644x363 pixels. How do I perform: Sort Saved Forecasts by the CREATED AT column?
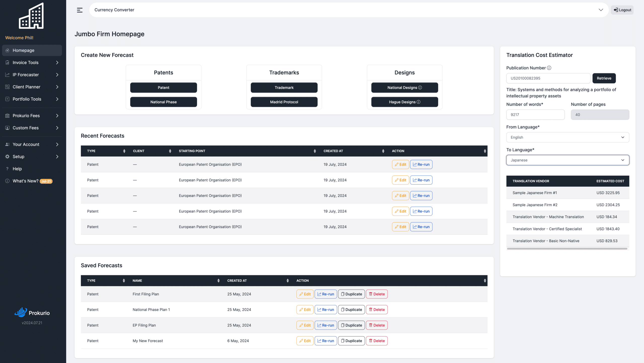[x=288, y=281]
